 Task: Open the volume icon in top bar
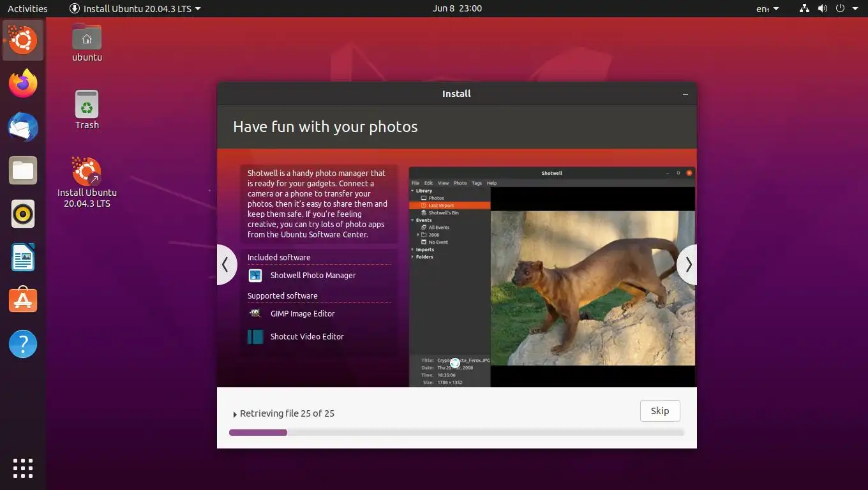point(822,8)
